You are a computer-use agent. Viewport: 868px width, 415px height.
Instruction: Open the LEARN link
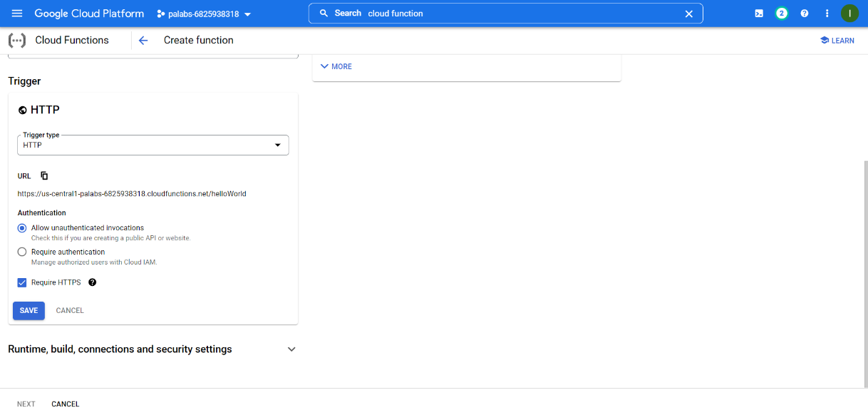tap(837, 40)
